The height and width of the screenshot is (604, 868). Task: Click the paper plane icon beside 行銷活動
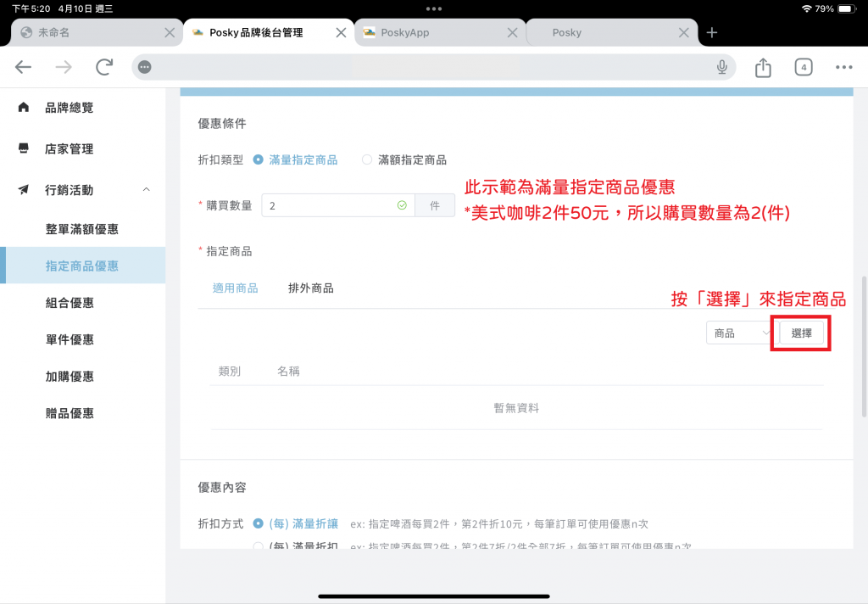point(23,189)
